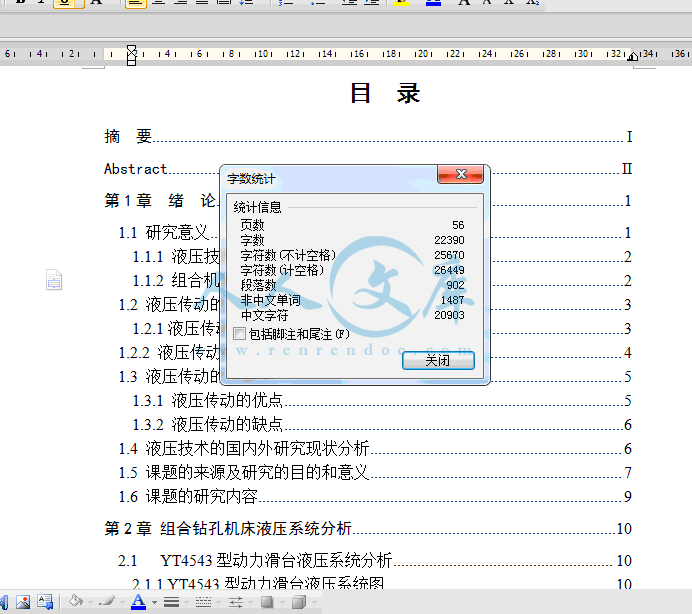Click the document icon in left margin

tap(54, 279)
